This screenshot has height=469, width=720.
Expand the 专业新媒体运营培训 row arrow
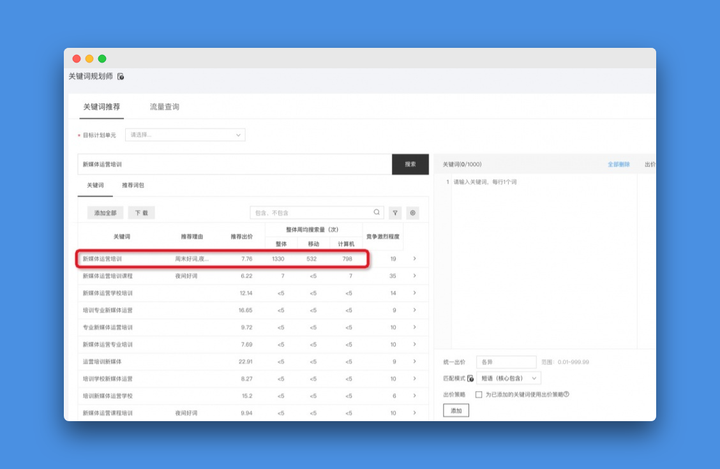(415, 327)
